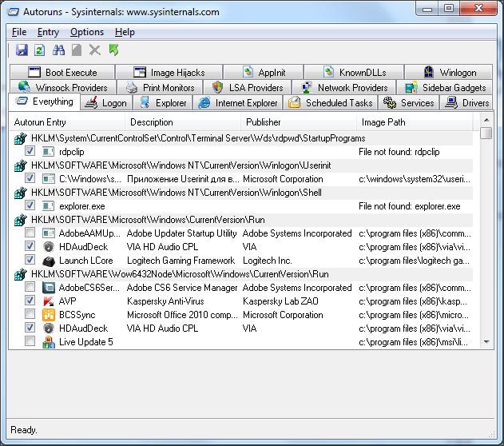Sort by Publisher column header
The width and height of the screenshot is (504, 446).
click(x=299, y=122)
